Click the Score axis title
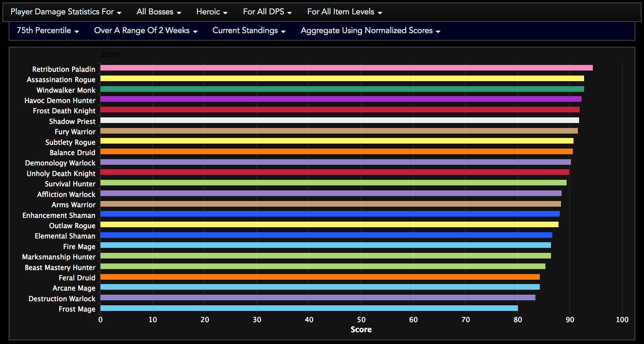This screenshot has width=644, height=344. pyautogui.click(x=361, y=330)
